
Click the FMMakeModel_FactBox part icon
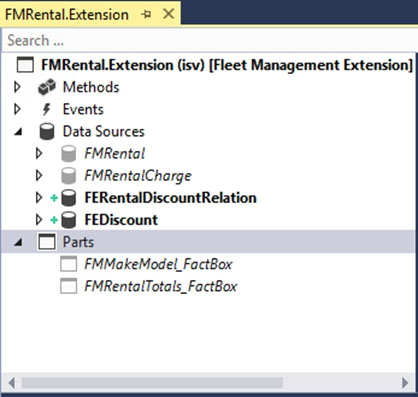pos(69,264)
